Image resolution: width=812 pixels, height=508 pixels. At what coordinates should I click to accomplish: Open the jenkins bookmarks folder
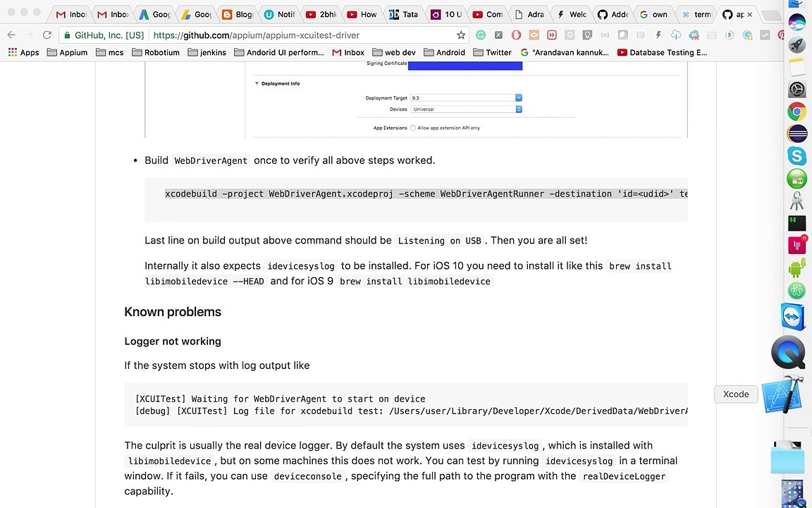(x=207, y=52)
